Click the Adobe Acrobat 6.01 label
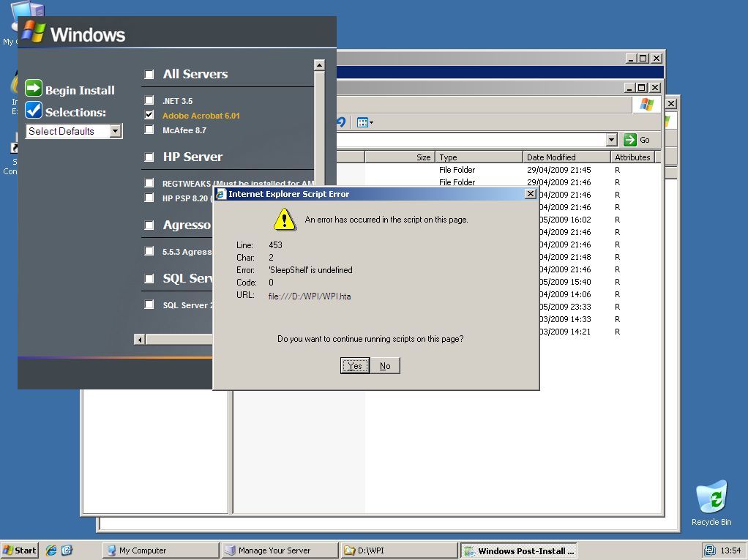This screenshot has height=560, width=748. 201,116
